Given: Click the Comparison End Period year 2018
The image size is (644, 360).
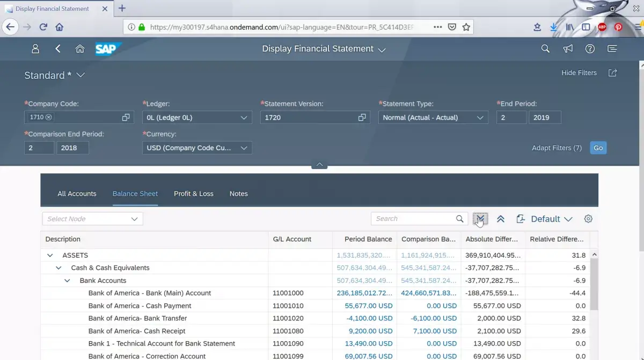Looking at the screenshot, I should pos(72,148).
